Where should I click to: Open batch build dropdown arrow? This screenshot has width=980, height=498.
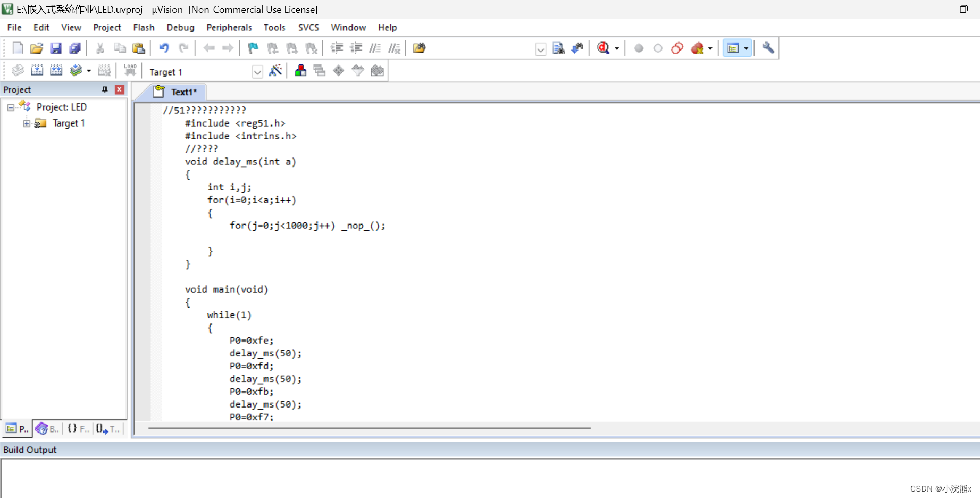pyautogui.click(x=89, y=71)
